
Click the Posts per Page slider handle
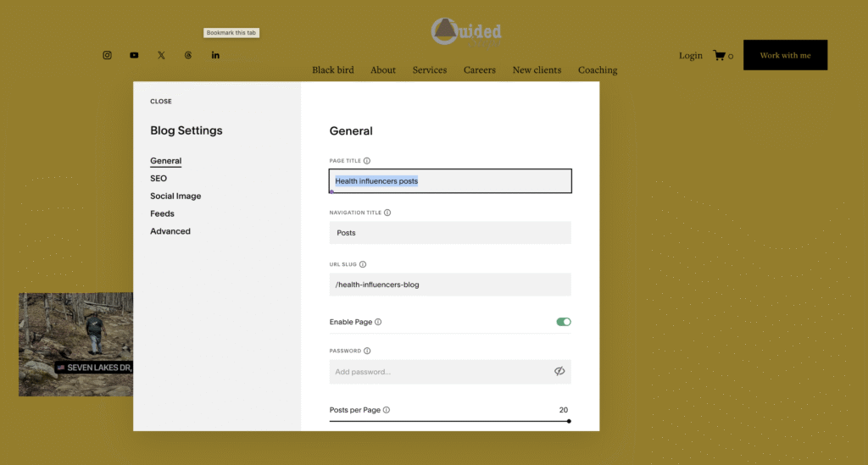coord(569,421)
